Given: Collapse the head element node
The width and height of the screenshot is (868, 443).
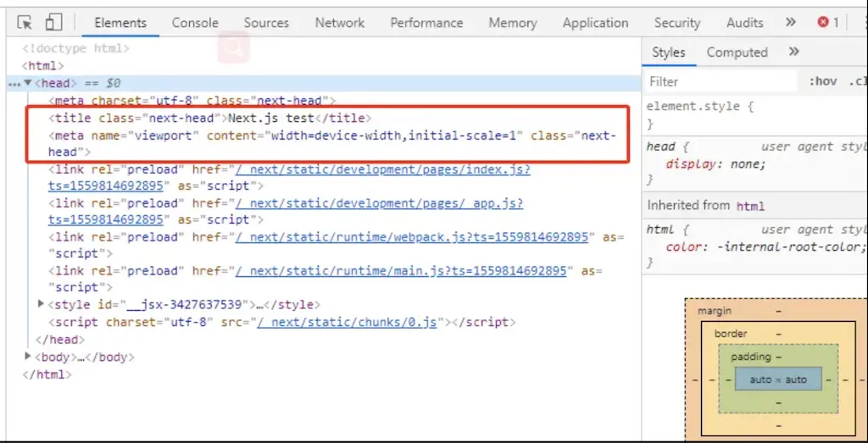Looking at the screenshot, I should tap(28, 83).
